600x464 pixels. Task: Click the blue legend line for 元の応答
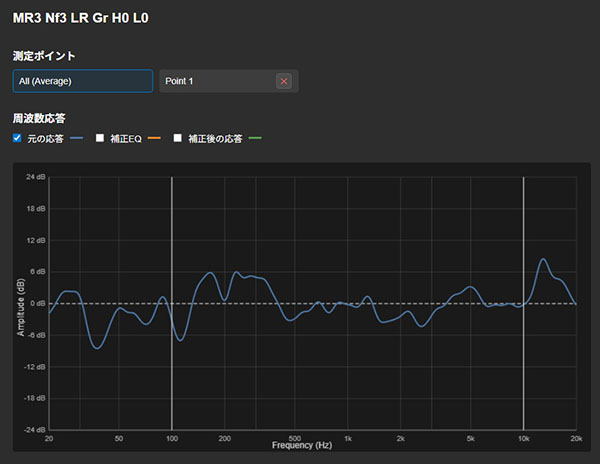point(77,139)
